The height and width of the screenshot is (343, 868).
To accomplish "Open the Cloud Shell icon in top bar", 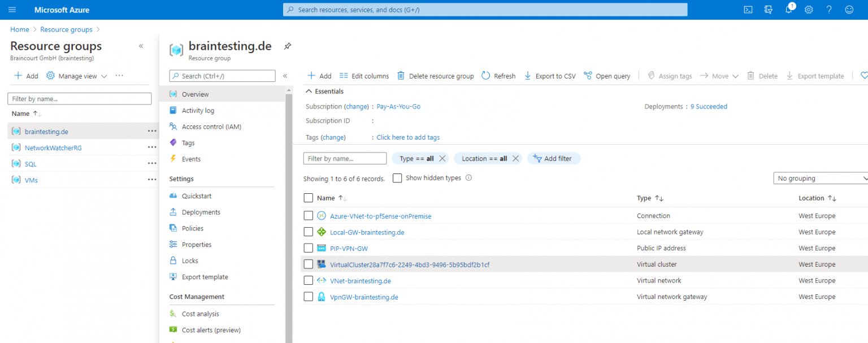I will 748,10.
